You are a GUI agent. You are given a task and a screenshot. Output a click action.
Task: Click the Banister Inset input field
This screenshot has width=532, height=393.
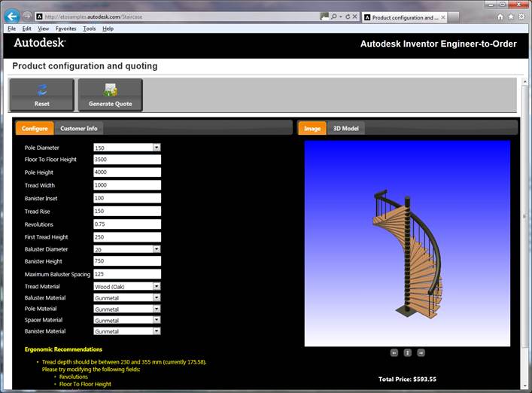(127, 198)
